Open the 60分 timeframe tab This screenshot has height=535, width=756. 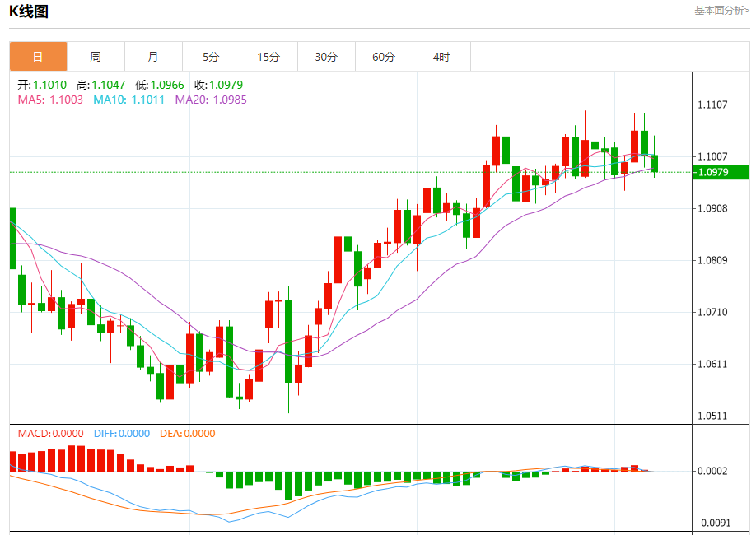[x=385, y=57]
